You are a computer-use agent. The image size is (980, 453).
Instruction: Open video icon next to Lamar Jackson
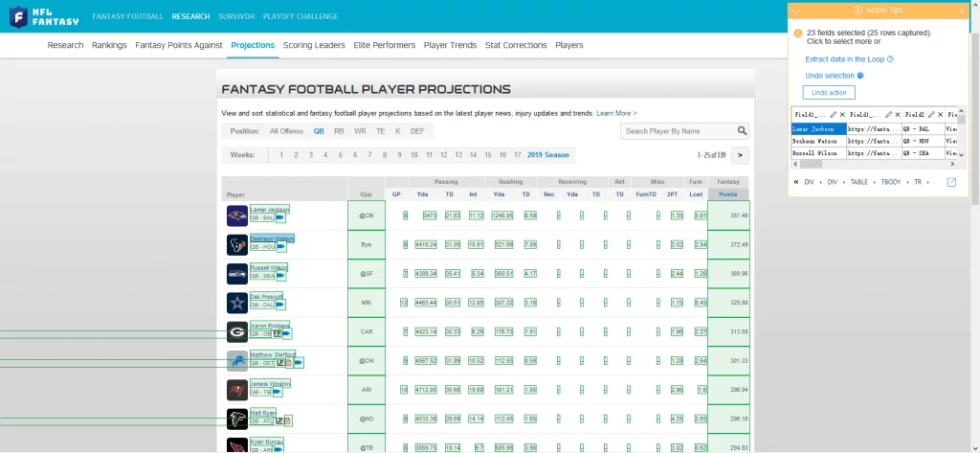[x=280, y=217]
